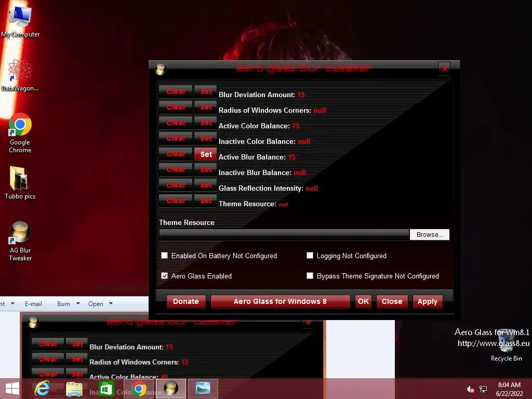Click the 'Glass Reflection Intensity: null' label
This screenshot has height=399, width=532.
pyautogui.click(x=269, y=188)
